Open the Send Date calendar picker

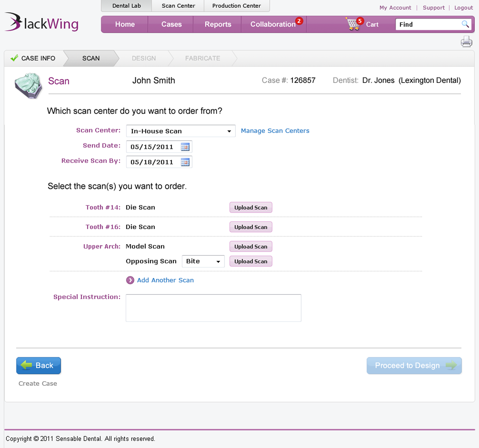tap(185, 147)
